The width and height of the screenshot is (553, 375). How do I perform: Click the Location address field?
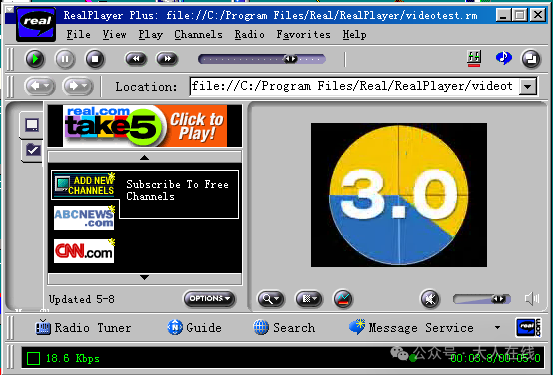(x=354, y=86)
